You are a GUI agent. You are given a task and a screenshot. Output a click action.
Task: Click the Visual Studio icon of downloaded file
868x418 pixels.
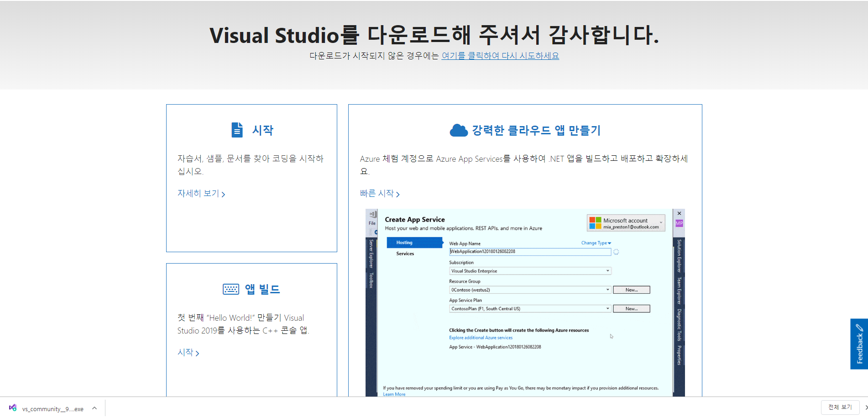click(x=13, y=408)
